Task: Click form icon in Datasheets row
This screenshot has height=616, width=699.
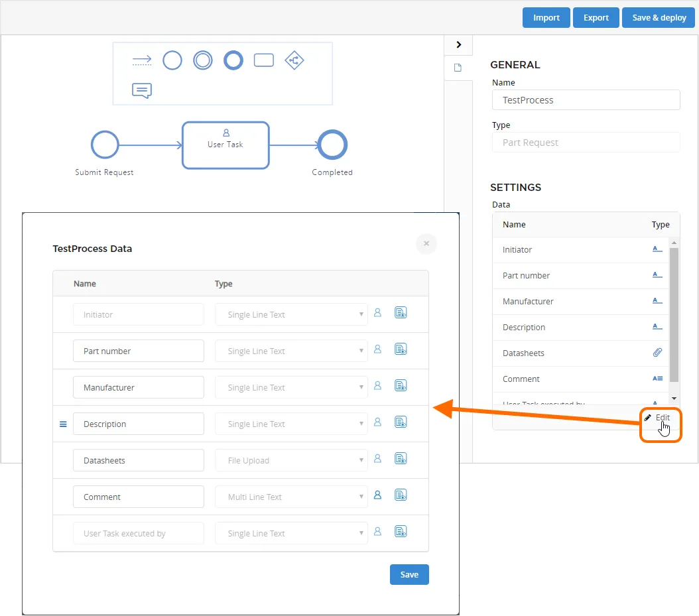Action: pos(401,459)
